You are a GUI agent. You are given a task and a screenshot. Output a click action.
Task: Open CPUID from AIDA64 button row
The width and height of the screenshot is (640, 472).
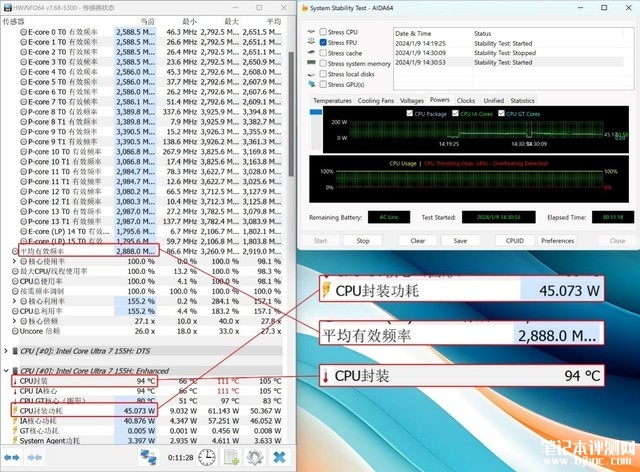pos(514,240)
